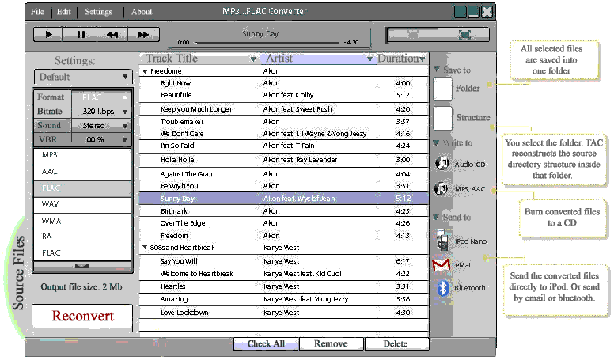This screenshot has width=614, height=364.
Task: Select the Over The Edge track
Action: pos(183,223)
